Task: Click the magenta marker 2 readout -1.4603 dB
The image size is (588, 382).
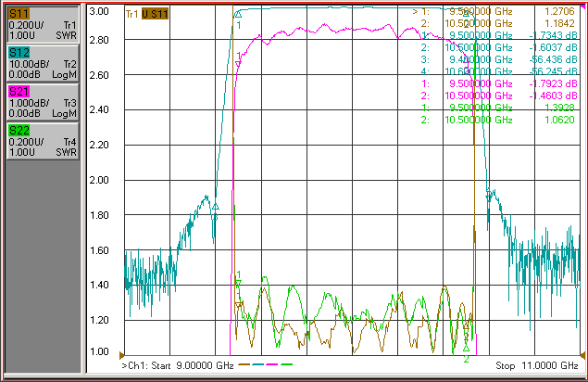Action: 553,95
